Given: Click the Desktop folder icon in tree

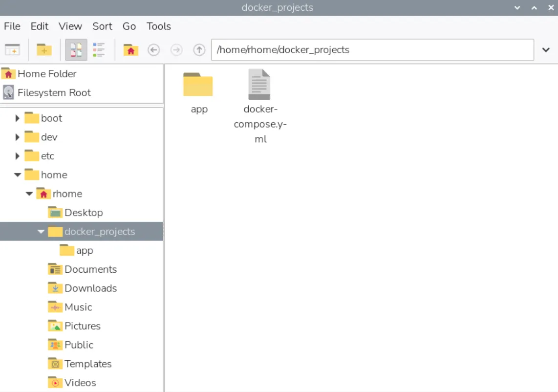Looking at the screenshot, I should pos(55,212).
